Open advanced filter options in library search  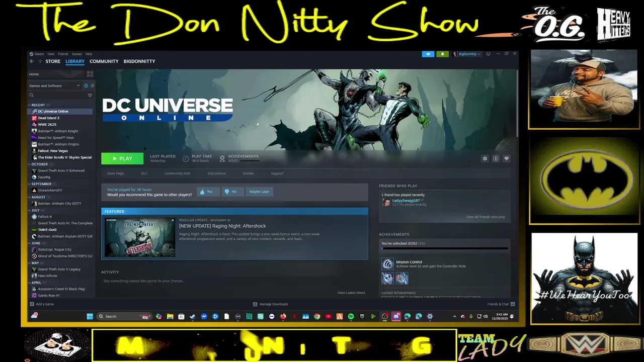coord(90,95)
